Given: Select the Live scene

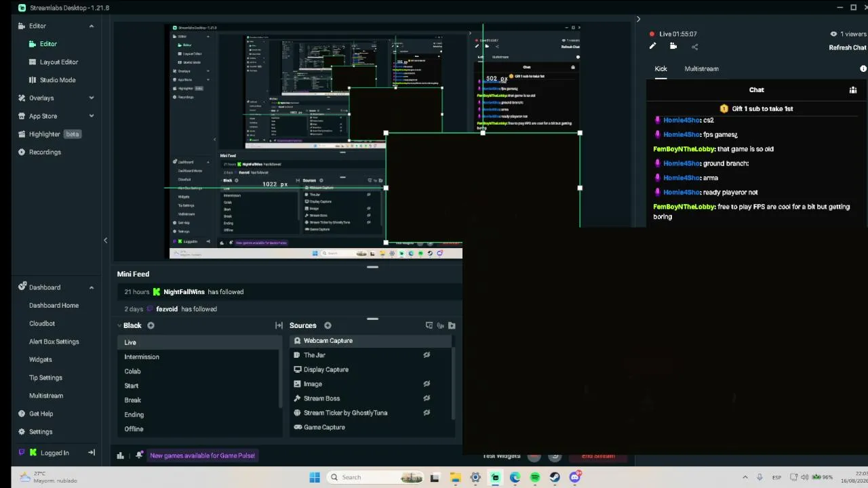Looking at the screenshot, I should (x=199, y=342).
